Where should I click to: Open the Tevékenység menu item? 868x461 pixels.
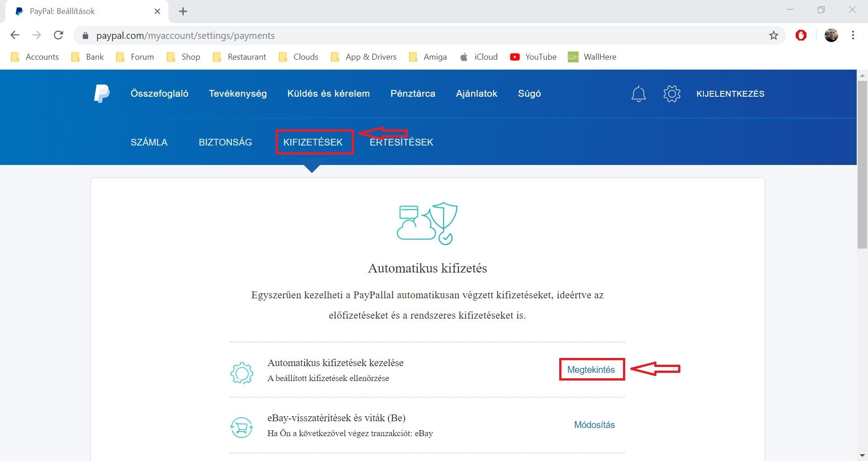click(238, 94)
